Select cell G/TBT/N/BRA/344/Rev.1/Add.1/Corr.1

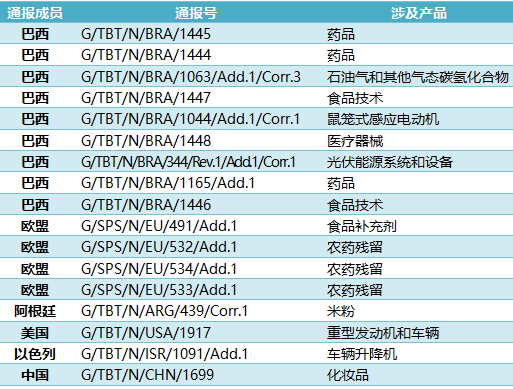click(188, 162)
